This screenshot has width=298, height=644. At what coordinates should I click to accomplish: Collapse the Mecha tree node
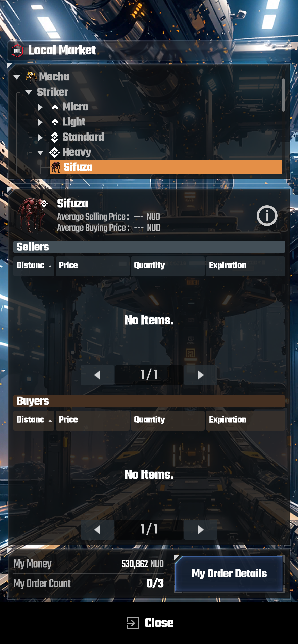(17, 77)
